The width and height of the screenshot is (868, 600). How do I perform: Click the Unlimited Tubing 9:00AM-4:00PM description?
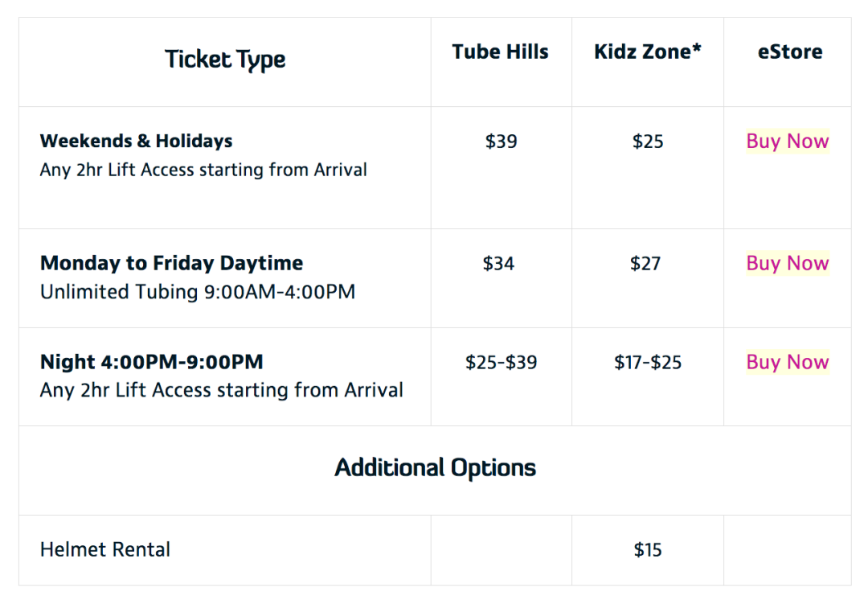(198, 292)
